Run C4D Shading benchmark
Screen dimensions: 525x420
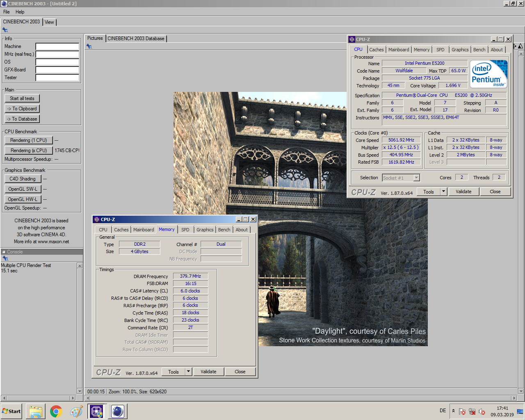23,179
